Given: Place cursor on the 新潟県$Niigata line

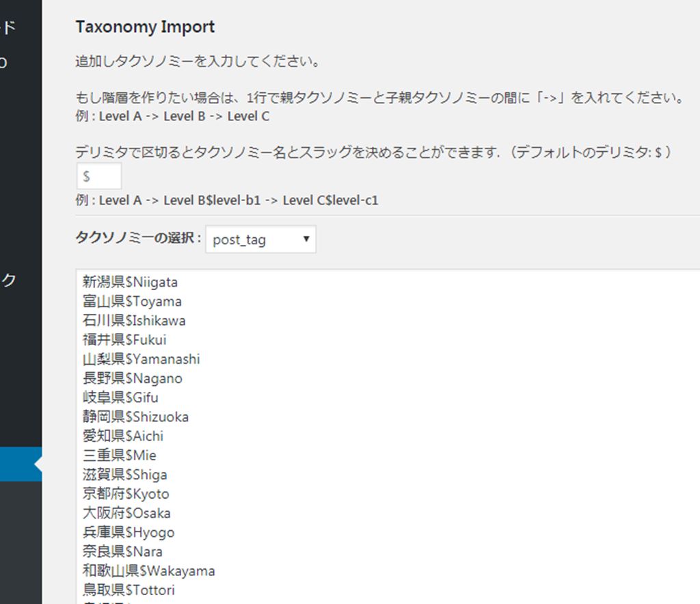Looking at the screenshot, I should tap(130, 282).
